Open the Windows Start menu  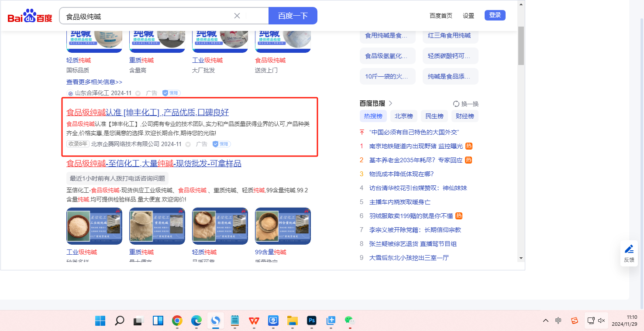(100, 321)
